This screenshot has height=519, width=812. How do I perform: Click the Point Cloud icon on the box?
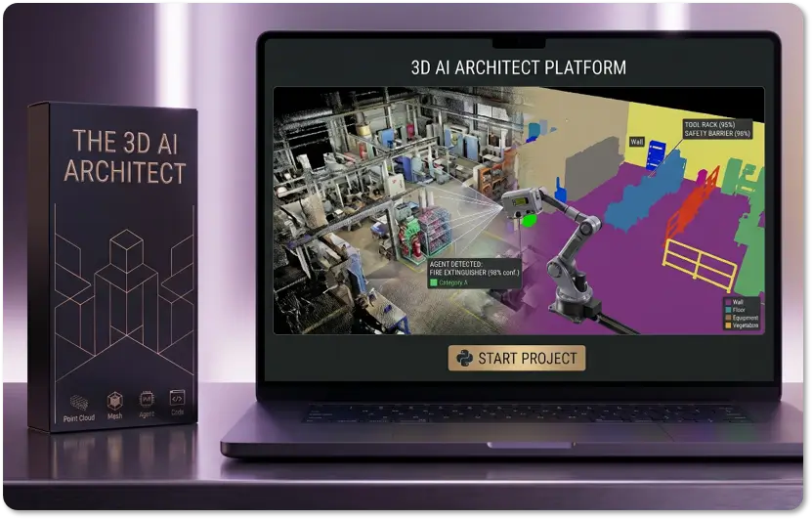pyautogui.click(x=78, y=402)
